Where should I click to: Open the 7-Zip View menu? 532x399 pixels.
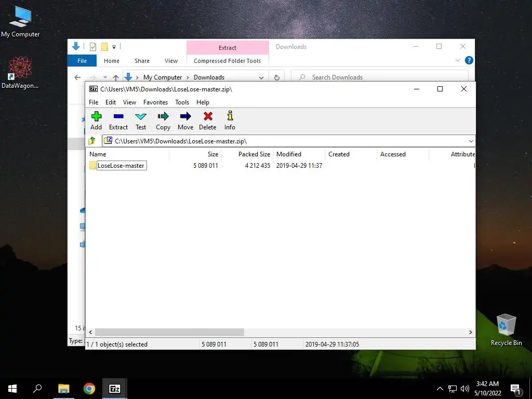(129, 102)
